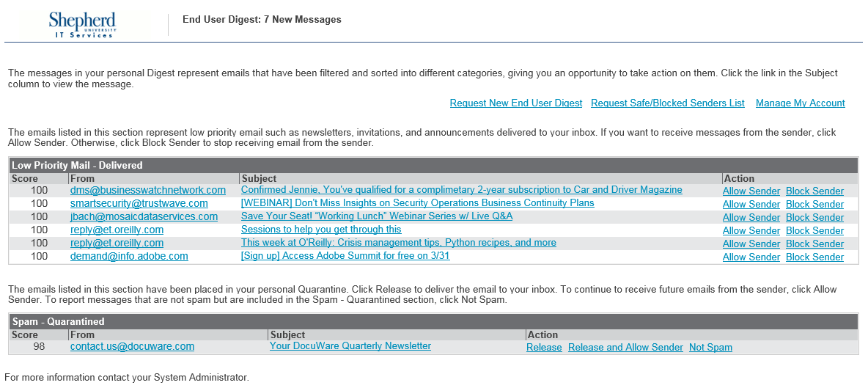This screenshot has width=868, height=388.
Task: Open the Manage My Account link
Action: [800, 103]
